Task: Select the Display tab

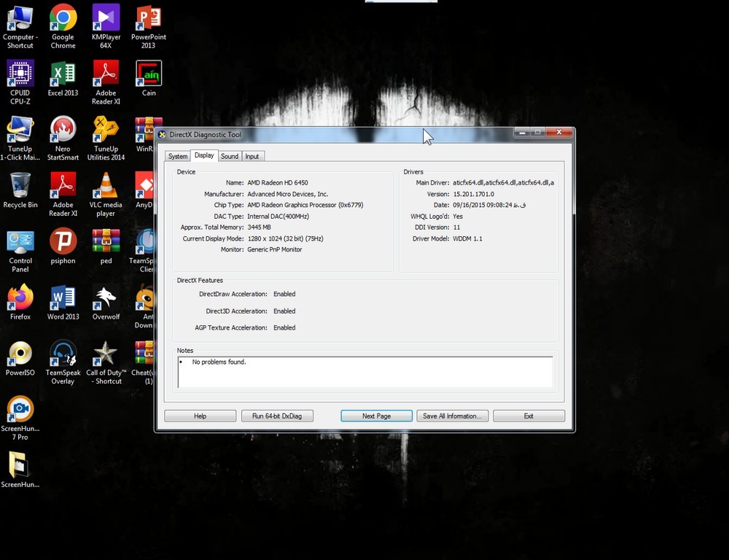Action: click(204, 155)
